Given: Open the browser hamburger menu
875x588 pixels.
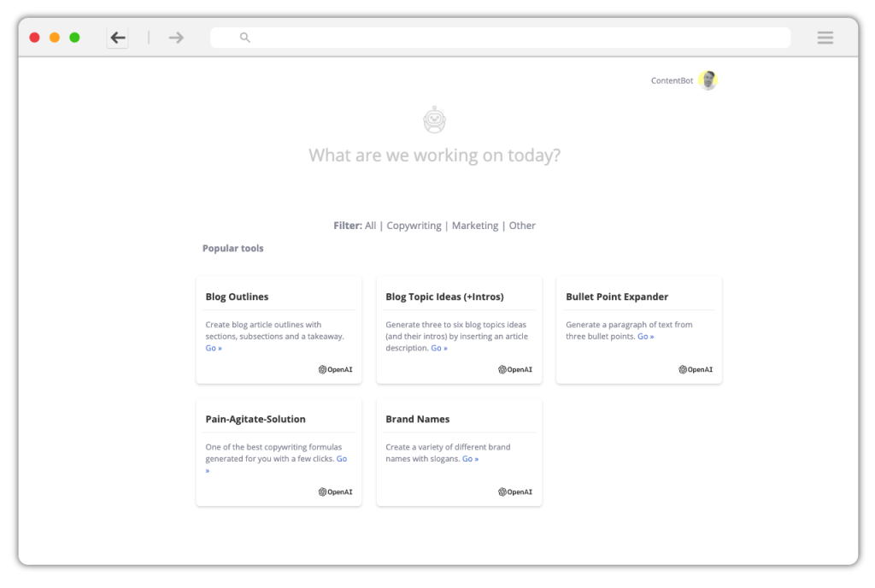Looking at the screenshot, I should pos(825,38).
